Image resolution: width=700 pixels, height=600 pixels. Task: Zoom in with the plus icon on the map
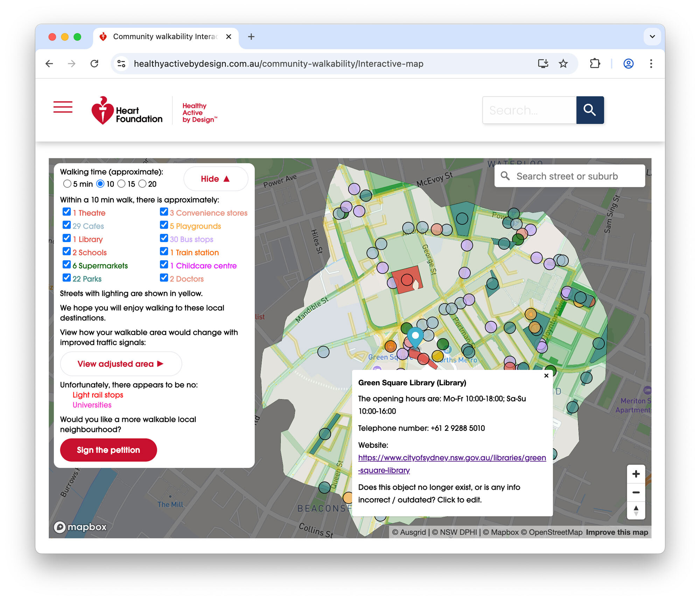(636, 474)
